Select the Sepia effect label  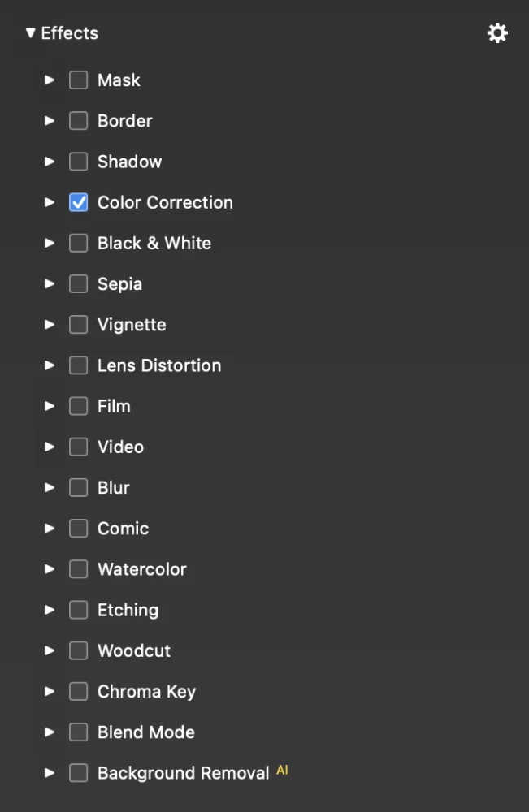point(119,284)
